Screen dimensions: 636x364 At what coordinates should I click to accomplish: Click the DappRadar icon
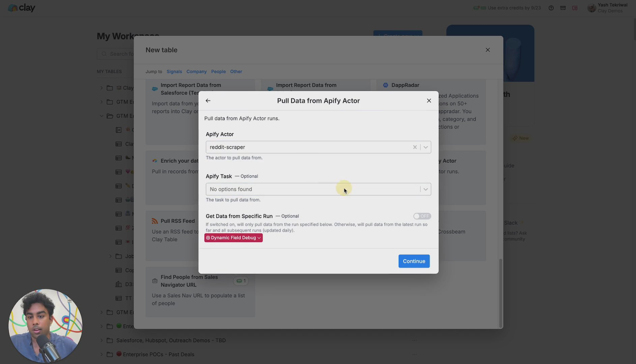pos(386,85)
